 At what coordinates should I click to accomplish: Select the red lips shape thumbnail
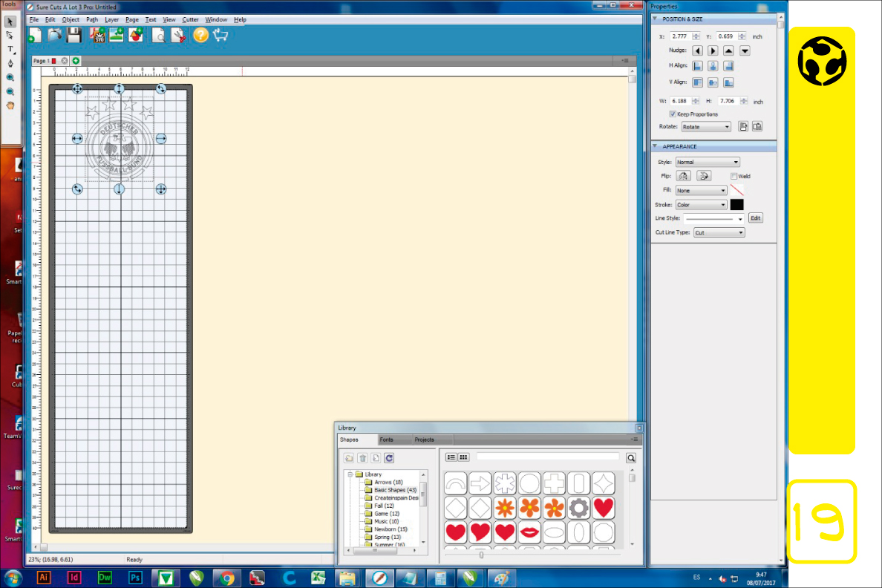(529, 532)
